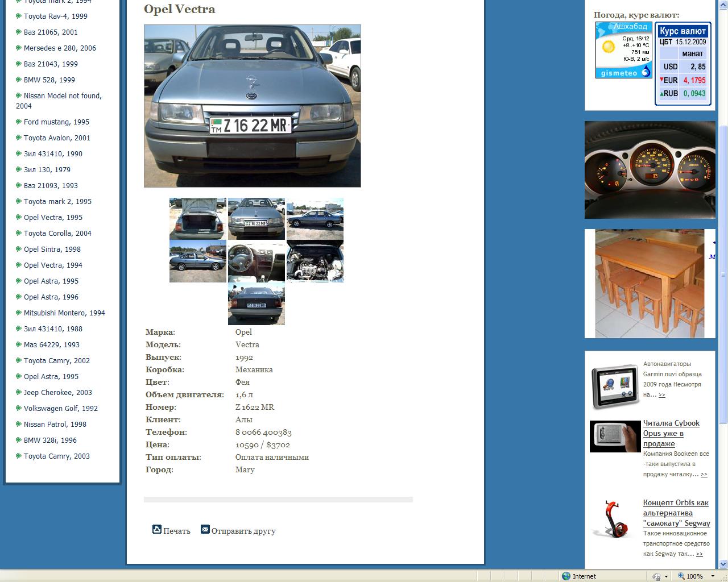The width and height of the screenshot is (728, 582).
Task: Open the Концепт Orbis Segway alternative article
Action: pos(677,513)
